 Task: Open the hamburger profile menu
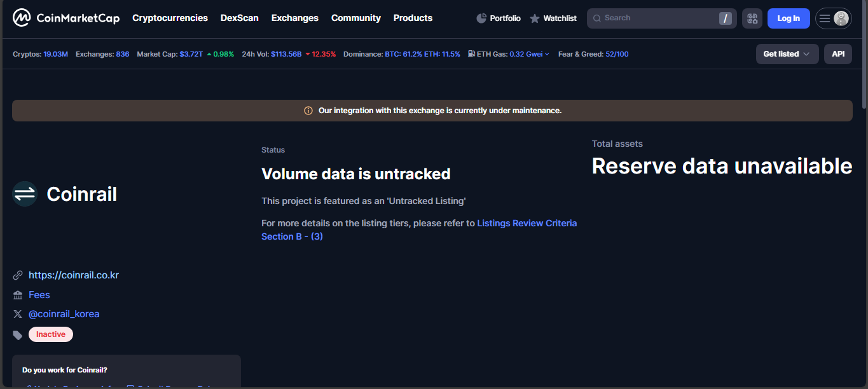coord(834,18)
